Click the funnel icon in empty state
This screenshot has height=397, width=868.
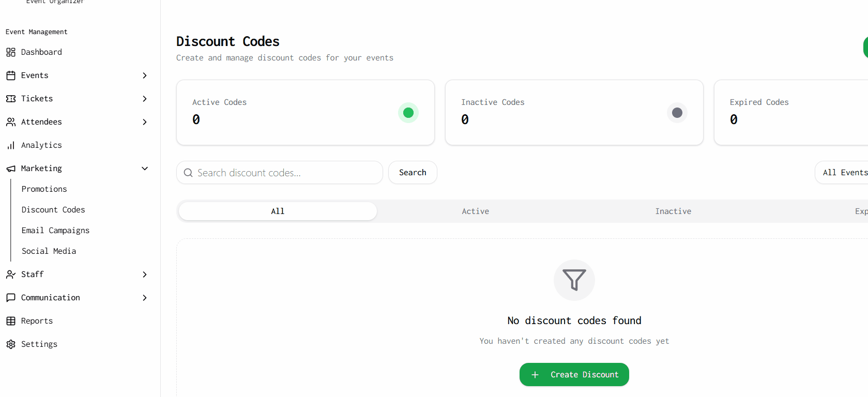(574, 280)
